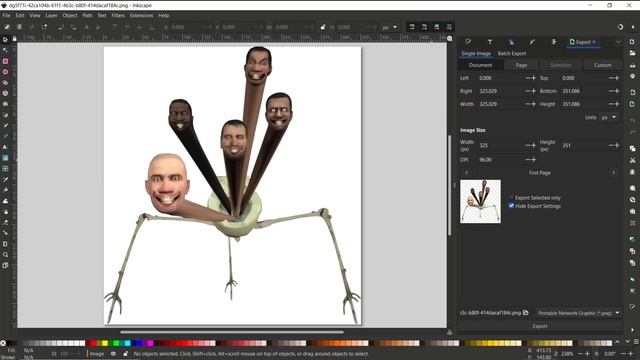The image size is (640, 360).
Task: Switch to the Batch Export tab
Action: 512,53
